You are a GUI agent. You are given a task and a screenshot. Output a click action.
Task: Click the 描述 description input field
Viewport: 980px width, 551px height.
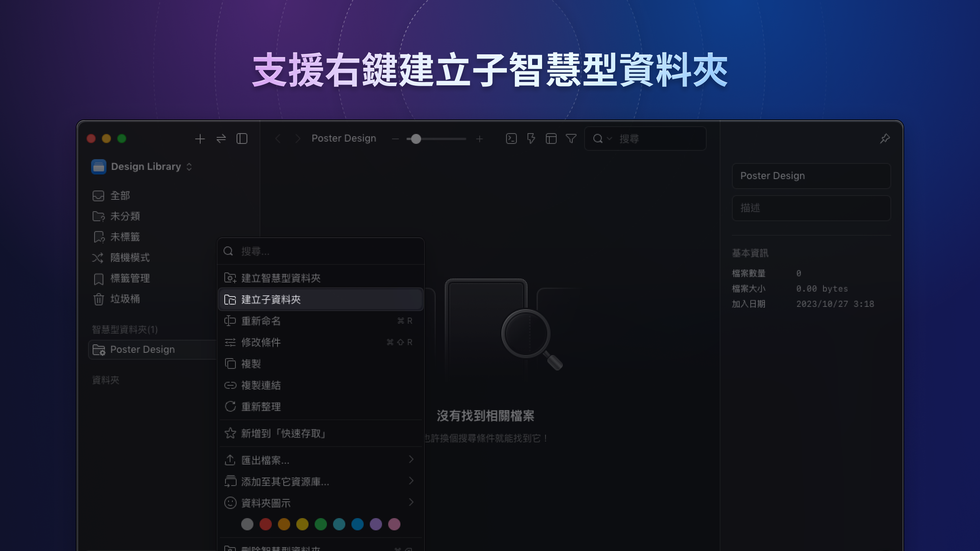pyautogui.click(x=811, y=208)
